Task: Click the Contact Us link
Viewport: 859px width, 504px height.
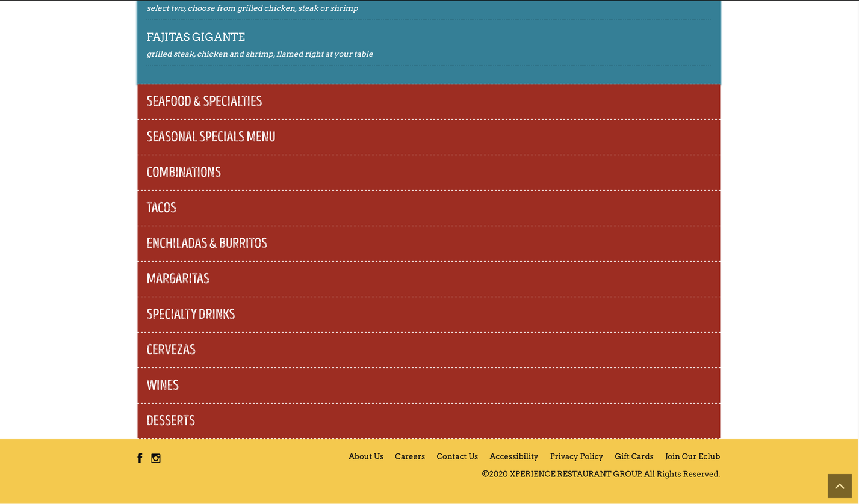Action: (x=457, y=456)
